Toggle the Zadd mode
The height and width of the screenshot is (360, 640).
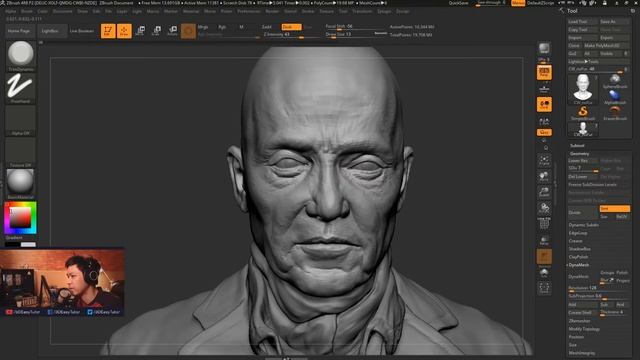[267, 27]
